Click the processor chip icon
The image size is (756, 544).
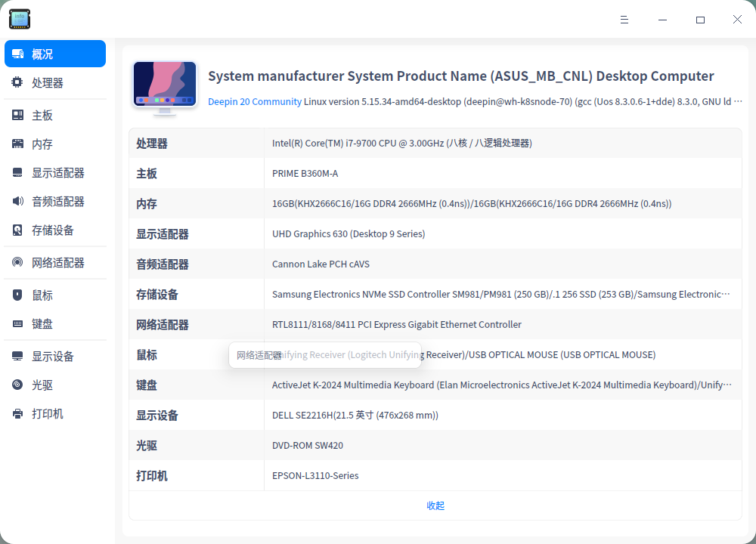click(x=17, y=82)
